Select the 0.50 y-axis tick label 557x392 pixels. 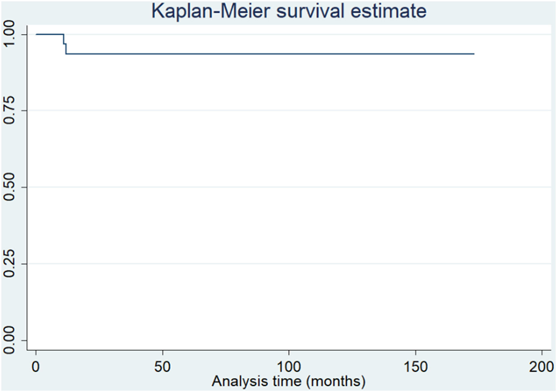(x=9, y=187)
